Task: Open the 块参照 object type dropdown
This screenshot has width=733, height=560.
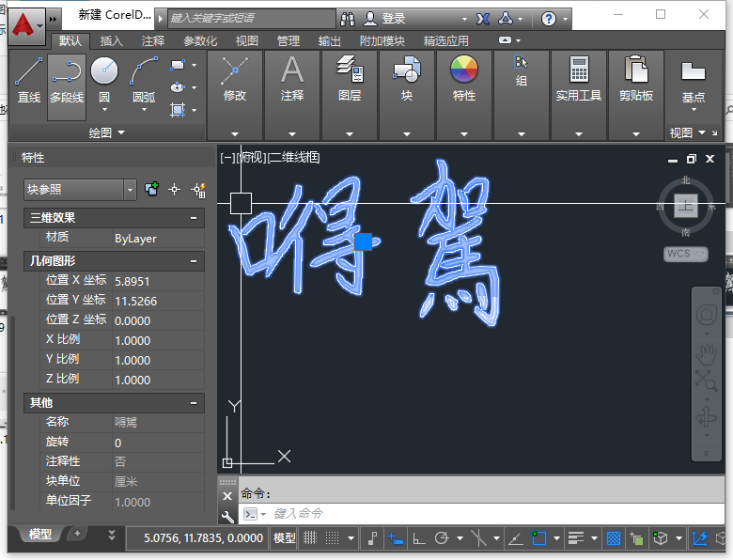Action: [x=130, y=190]
